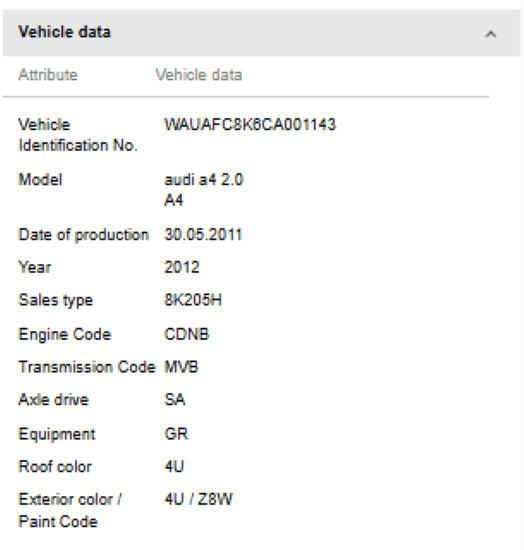Image resolution: width=524 pixels, height=550 pixels.
Task: Collapse the Vehicle data panel chevron
Action: [490, 34]
